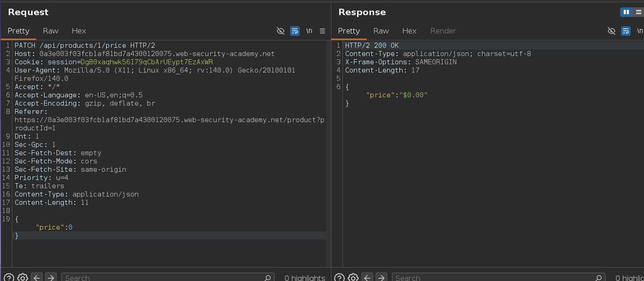The width and height of the screenshot is (644, 281).
Task: Click the Request search magnifier icon
Action: 268,278
